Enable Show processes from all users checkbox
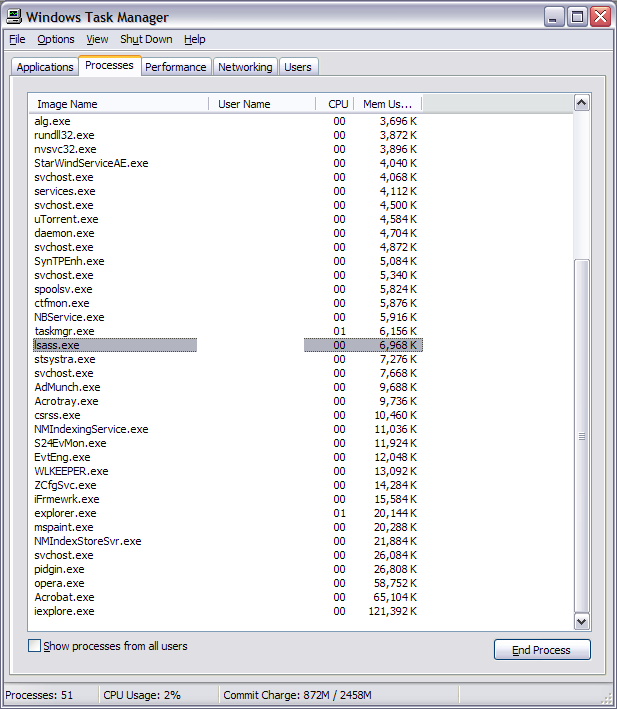Image resolution: width=617 pixels, height=709 pixels. [x=34, y=646]
